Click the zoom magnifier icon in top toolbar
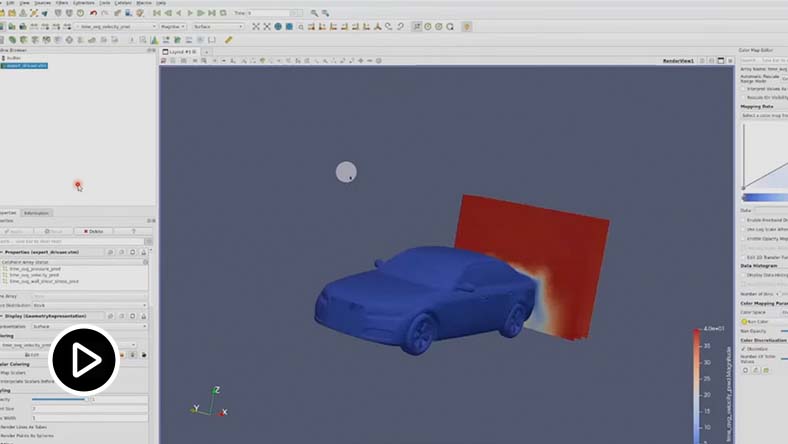Viewport: 788px width, 444px height. coord(314,13)
